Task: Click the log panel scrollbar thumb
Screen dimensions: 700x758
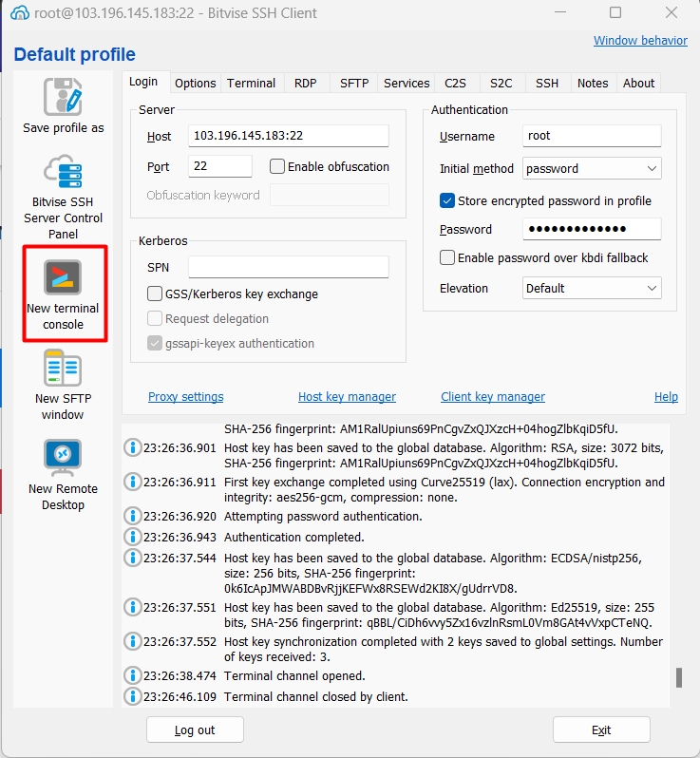Action: [x=679, y=677]
